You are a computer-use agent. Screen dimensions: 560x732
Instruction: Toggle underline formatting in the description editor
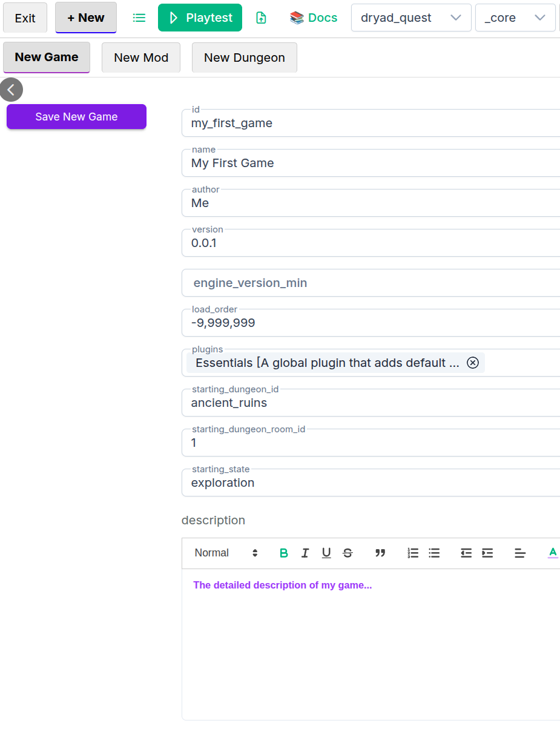326,553
